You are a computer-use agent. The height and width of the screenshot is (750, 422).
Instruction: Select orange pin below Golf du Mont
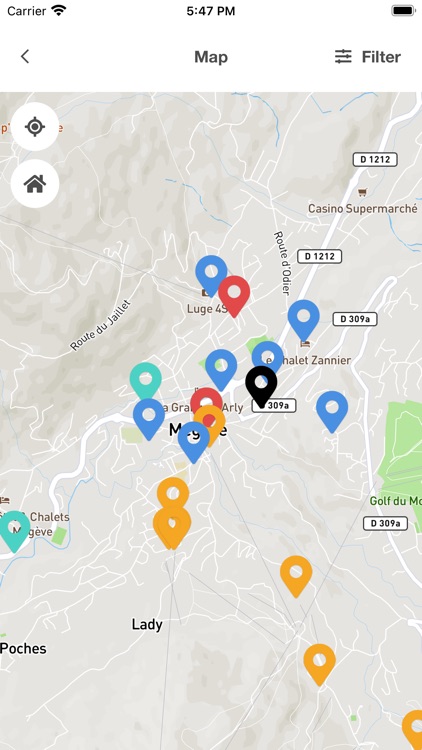[296, 576]
